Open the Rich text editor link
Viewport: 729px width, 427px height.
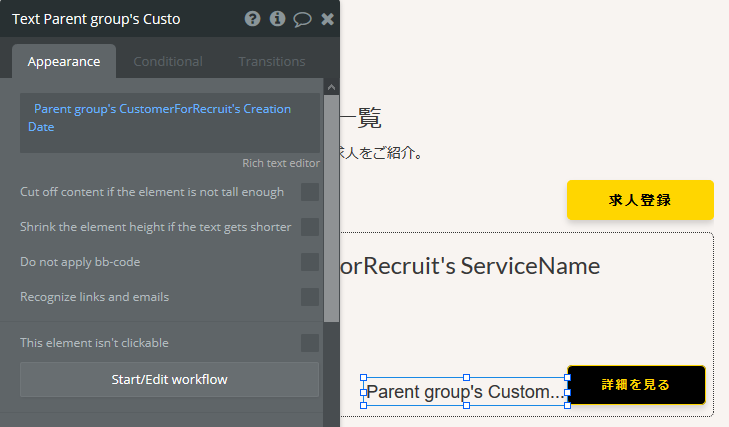click(x=281, y=163)
